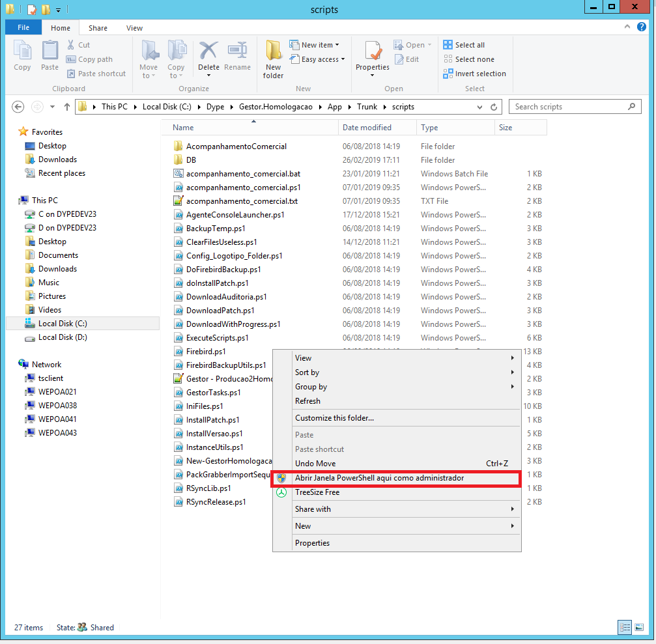Image resolution: width=656 pixels, height=644 pixels.
Task: Click the Select all icon
Action: [x=448, y=45]
